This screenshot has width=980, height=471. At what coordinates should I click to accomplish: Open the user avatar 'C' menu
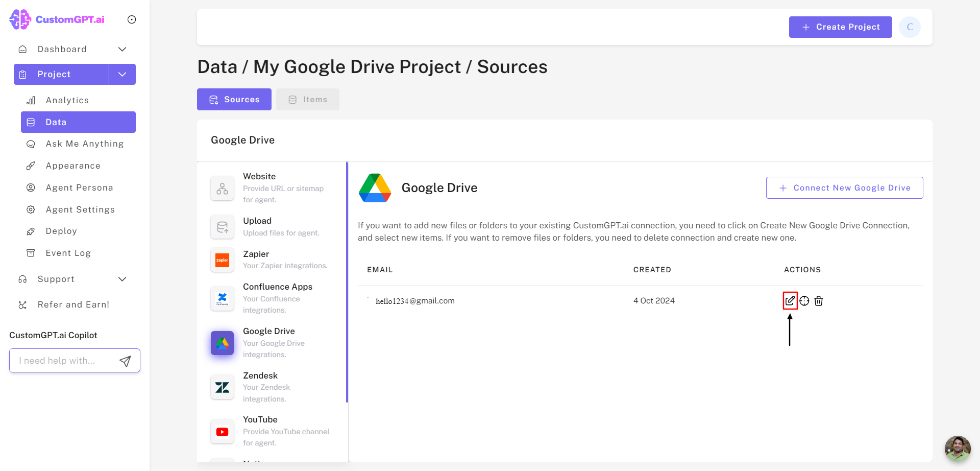point(910,27)
